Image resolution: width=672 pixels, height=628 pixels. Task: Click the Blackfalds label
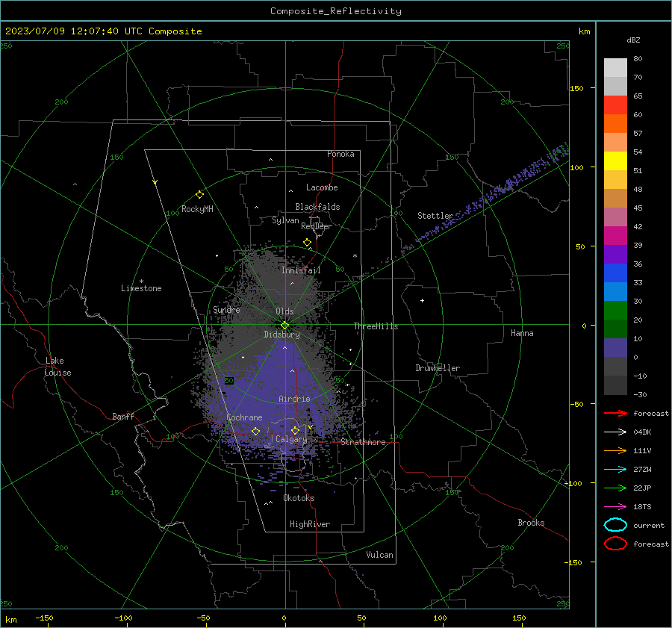[317, 207]
